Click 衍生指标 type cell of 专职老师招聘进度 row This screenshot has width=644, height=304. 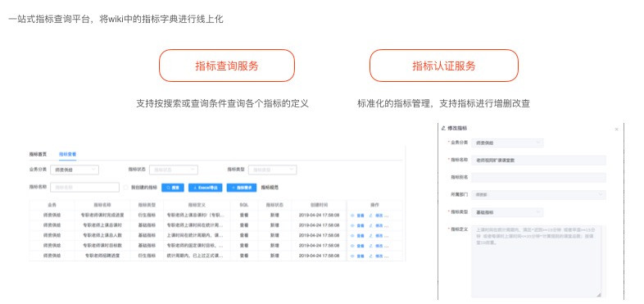click(147, 256)
